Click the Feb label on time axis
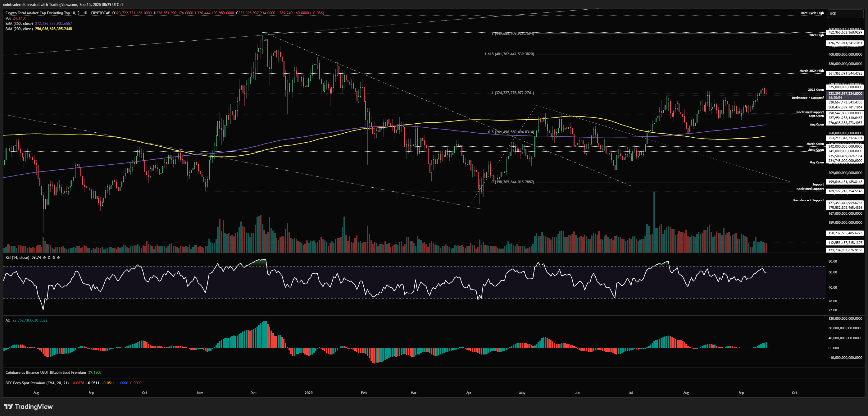This screenshot has width=868, height=416. point(364,393)
